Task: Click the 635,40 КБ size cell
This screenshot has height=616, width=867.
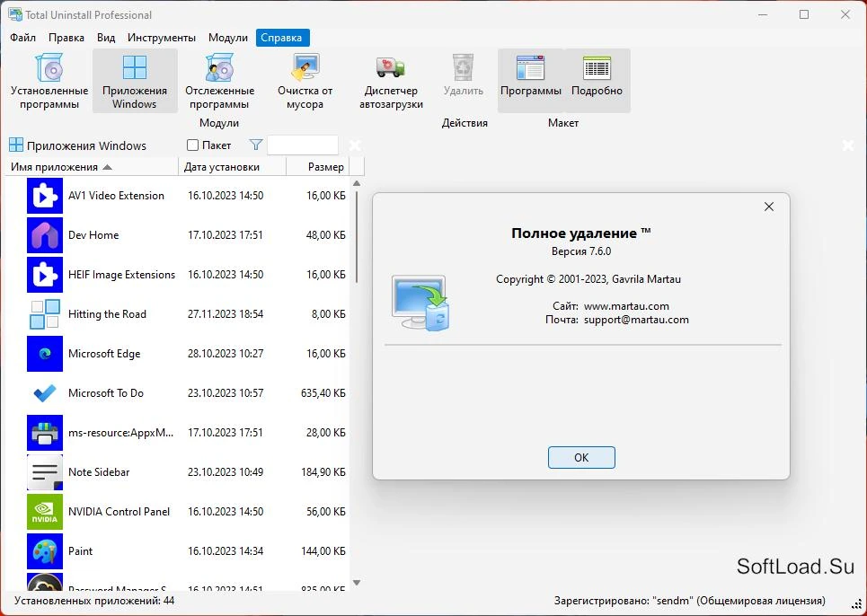Action: (x=323, y=393)
